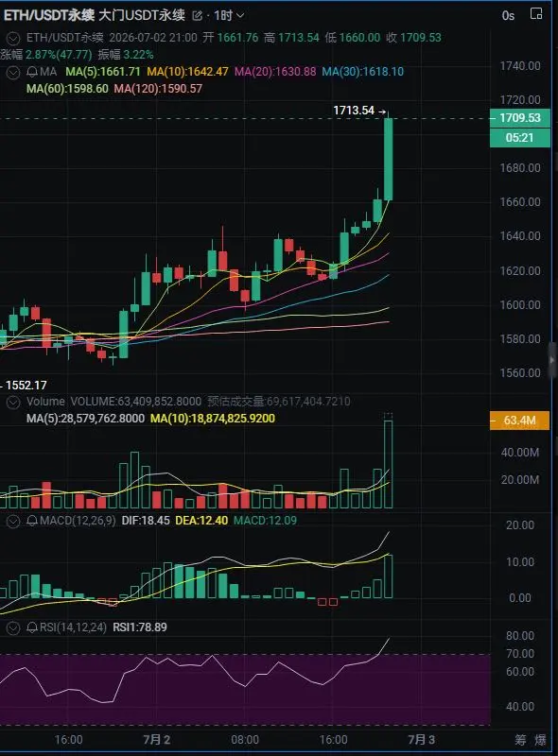The image size is (558, 756).
Task: Collapse the ETH/USDT candle info row
Action: (13, 38)
